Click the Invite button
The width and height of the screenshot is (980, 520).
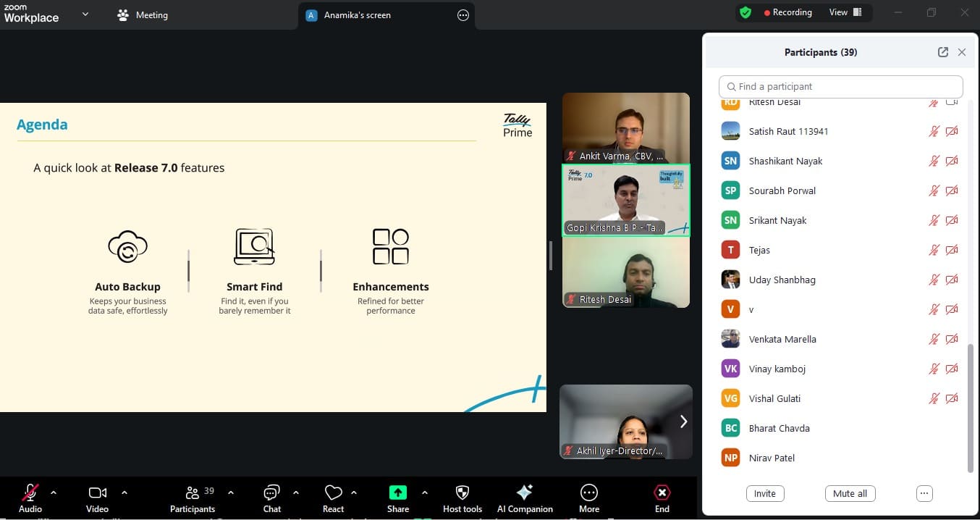click(764, 493)
